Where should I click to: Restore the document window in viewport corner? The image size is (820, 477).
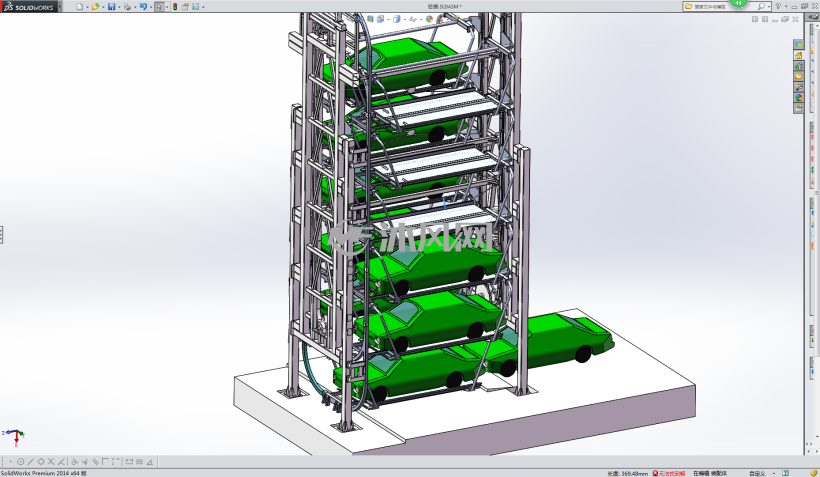tap(785, 19)
